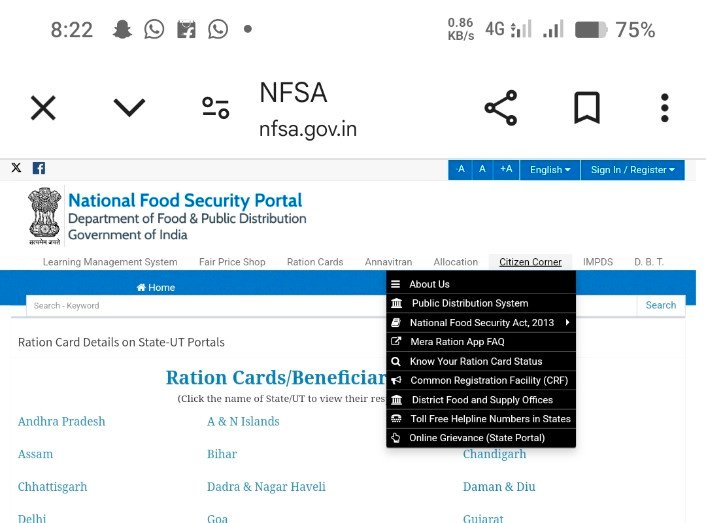This screenshot has width=706, height=523.
Task: Open IMPDS menu
Action: [x=598, y=262]
